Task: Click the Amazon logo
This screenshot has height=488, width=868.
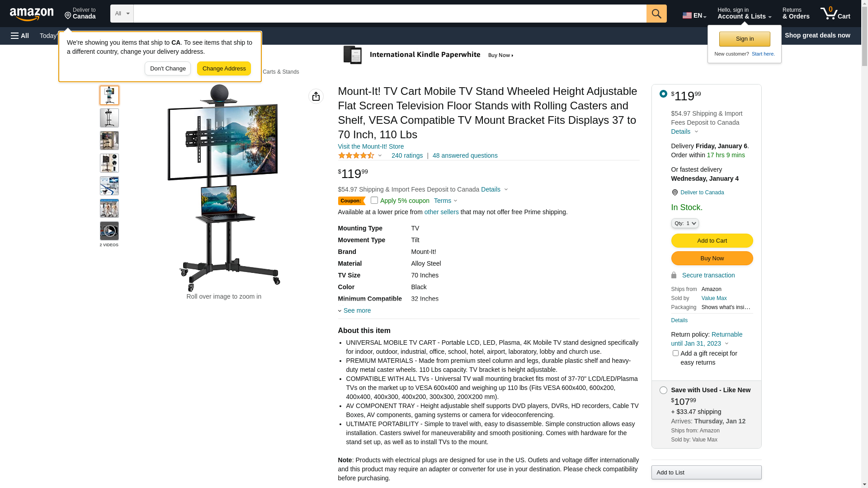Action: point(32,14)
